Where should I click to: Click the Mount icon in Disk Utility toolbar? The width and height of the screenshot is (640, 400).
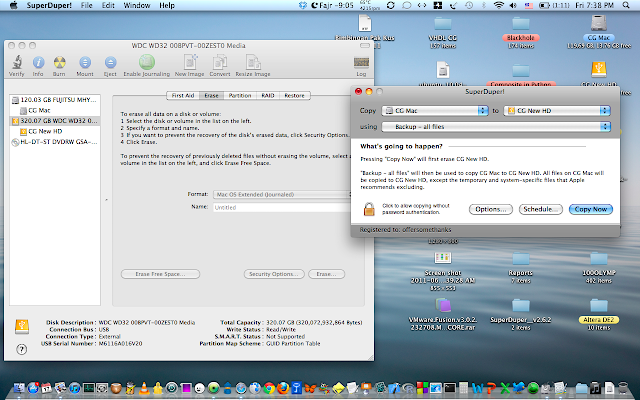coord(85,62)
